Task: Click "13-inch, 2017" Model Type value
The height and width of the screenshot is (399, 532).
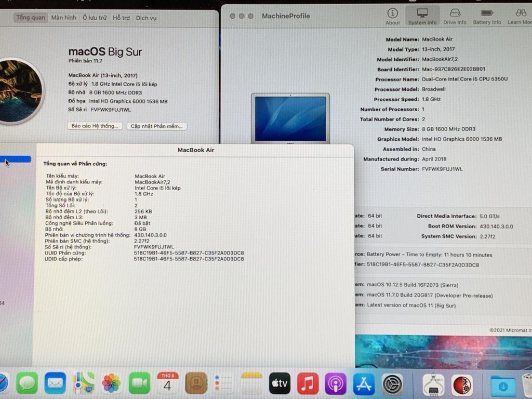Action: [438, 49]
